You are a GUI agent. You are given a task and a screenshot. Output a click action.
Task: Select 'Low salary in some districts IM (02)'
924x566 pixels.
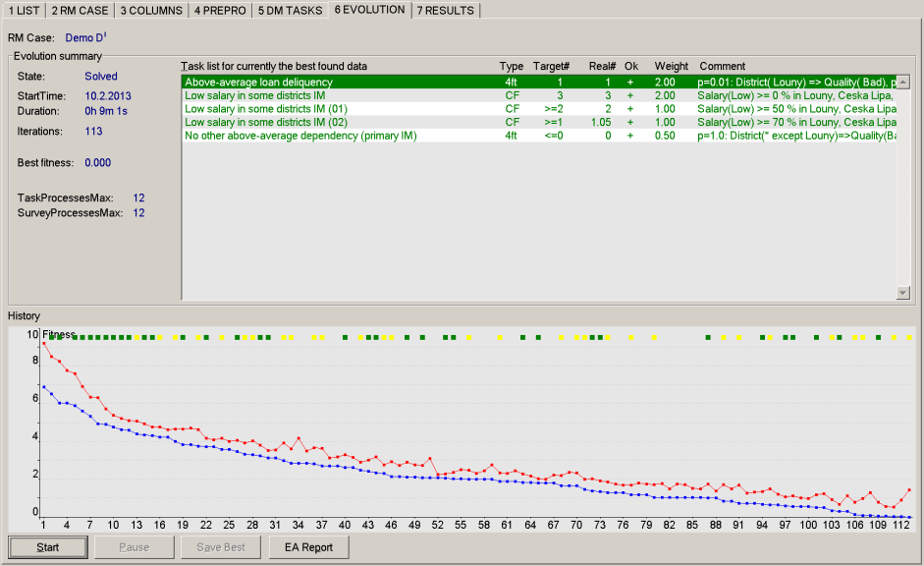[x=539, y=122]
